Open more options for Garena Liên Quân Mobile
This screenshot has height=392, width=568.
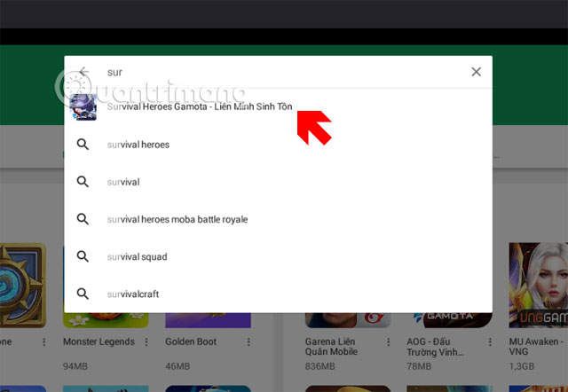388,342
